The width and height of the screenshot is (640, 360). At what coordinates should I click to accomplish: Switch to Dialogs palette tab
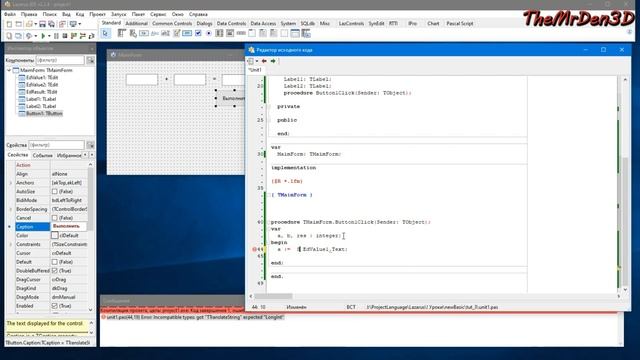[204, 24]
